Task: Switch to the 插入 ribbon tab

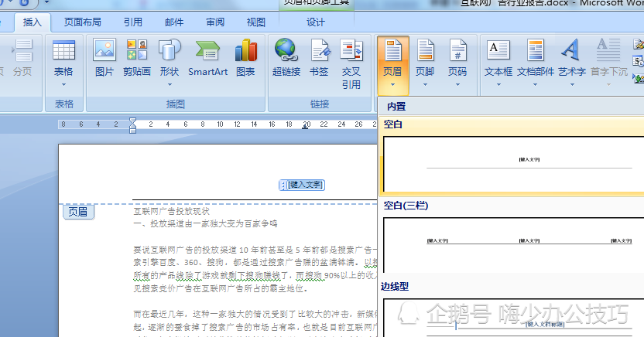Action: (x=33, y=22)
